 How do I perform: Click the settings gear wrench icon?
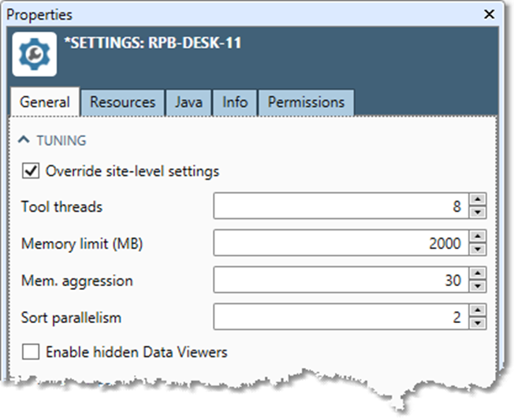(34, 54)
